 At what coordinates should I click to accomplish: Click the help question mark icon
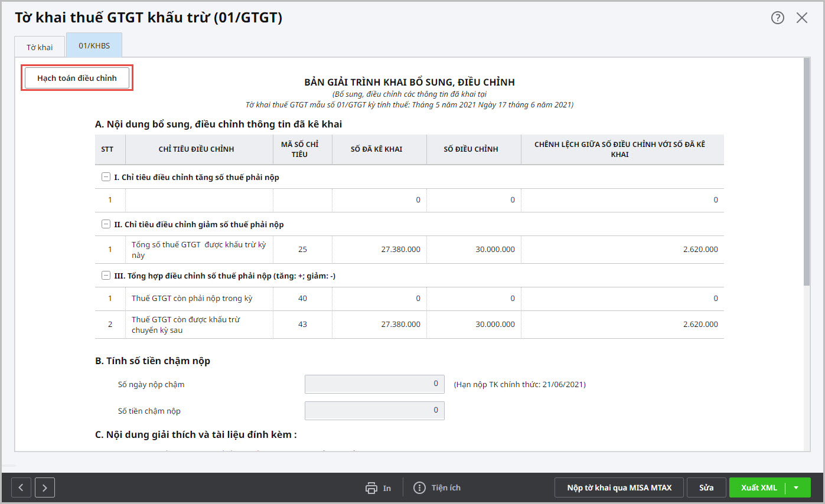(777, 18)
